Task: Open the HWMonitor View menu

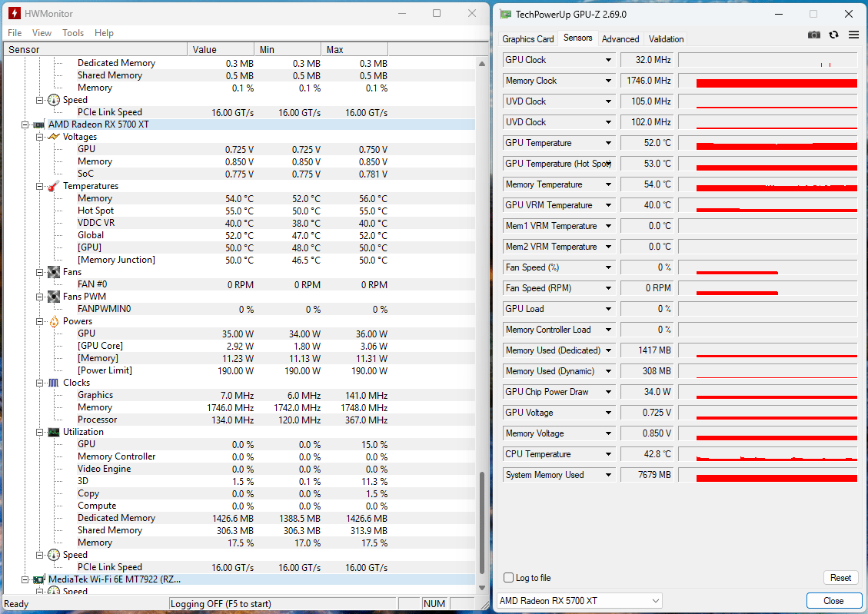Action: coord(42,32)
